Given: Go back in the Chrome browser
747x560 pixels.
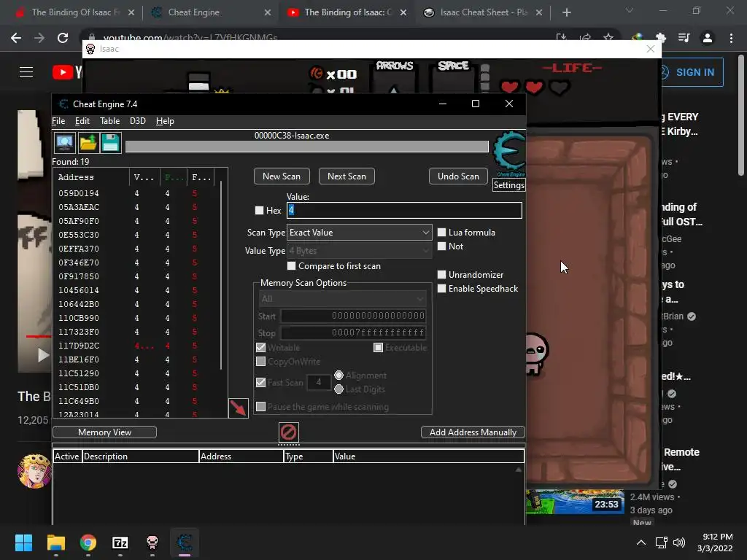Looking at the screenshot, I should 16,38.
